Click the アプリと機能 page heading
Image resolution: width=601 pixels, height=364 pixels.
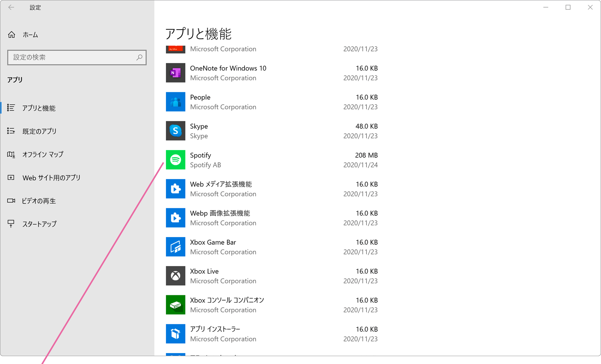tap(198, 34)
